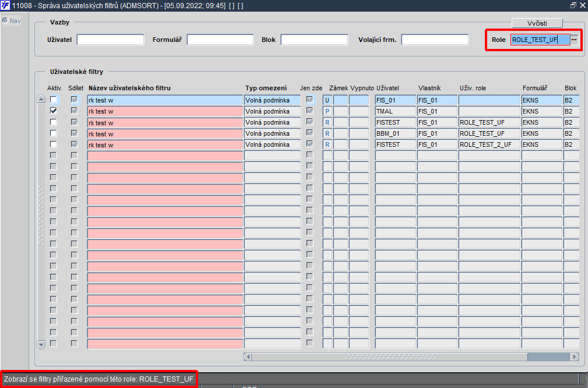The height and width of the screenshot is (388, 588).
Task: Toggle Sdílet checkbox in BBM_01 row
Action: [74, 133]
